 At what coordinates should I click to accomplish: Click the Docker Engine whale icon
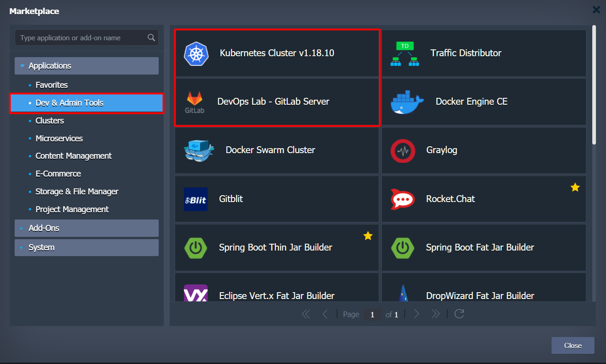[x=407, y=102]
